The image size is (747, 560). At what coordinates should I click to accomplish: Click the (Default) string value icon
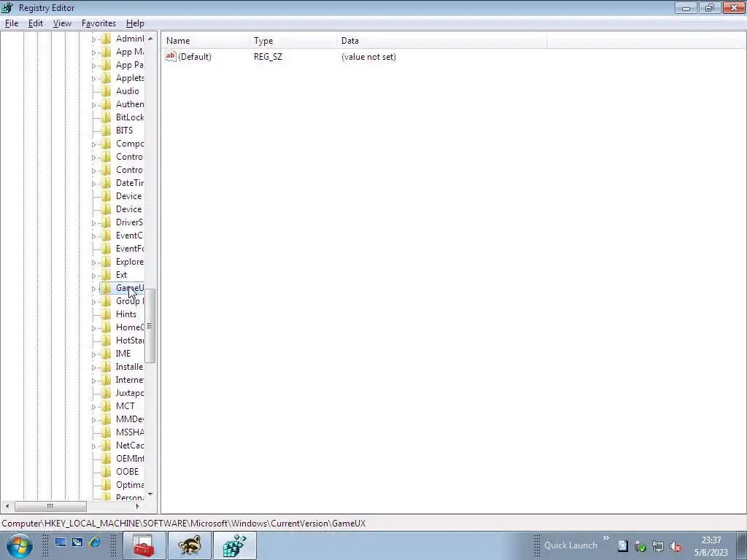point(171,56)
